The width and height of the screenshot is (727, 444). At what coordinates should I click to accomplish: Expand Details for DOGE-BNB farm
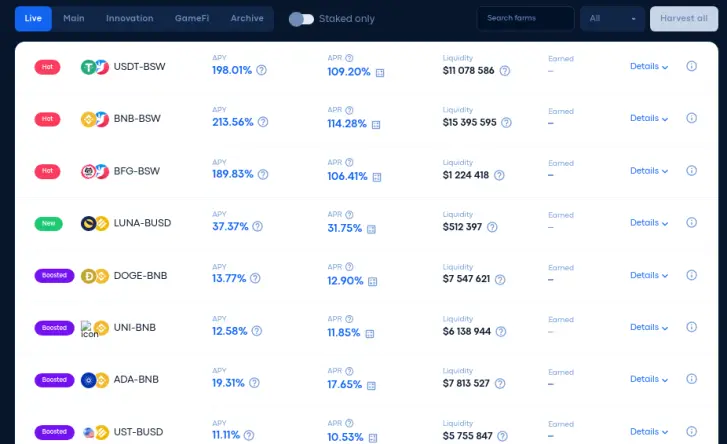[x=649, y=275]
